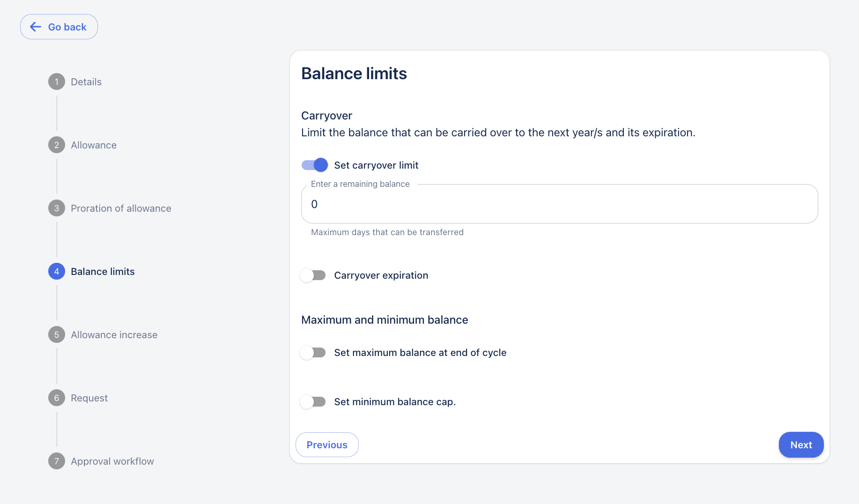This screenshot has width=859, height=504.
Task: Click step 2 circle icon for Allowance
Action: (x=57, y=145)
